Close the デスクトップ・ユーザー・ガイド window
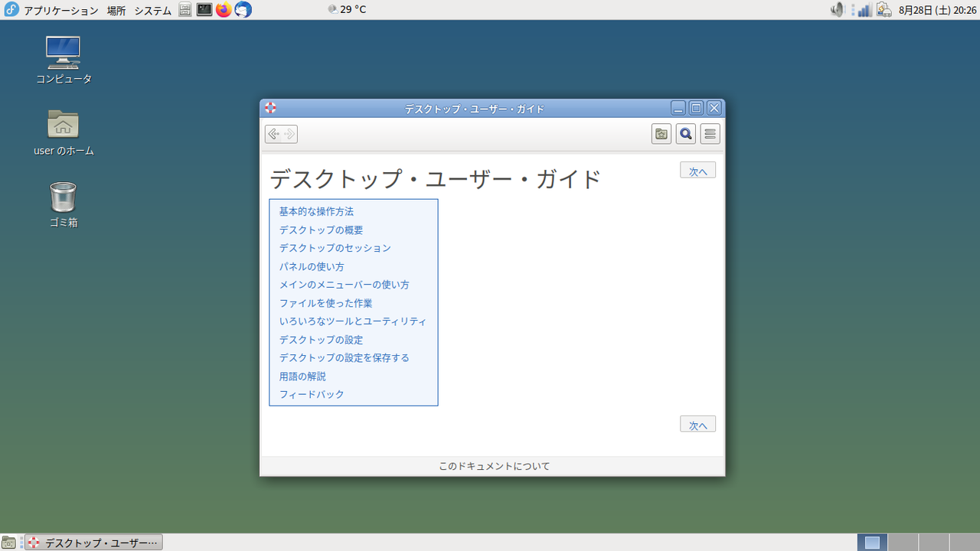Image resolution: width=980 pixels, height=551 pixels. point(714,108)
